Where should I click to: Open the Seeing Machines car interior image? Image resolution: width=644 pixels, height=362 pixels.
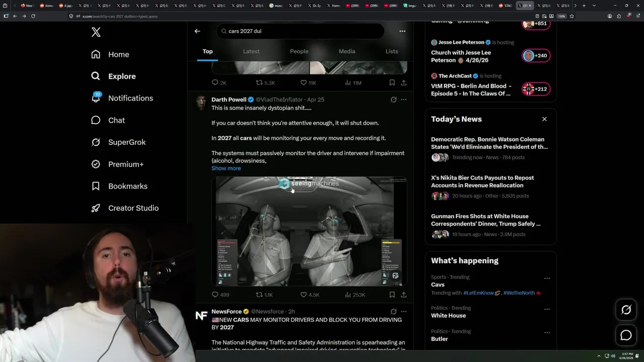[x=309, y=231]
